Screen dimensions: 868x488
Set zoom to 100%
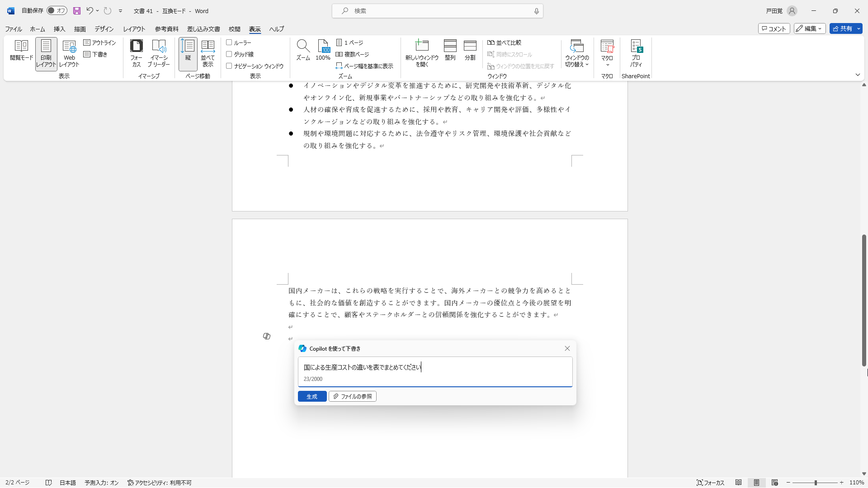click(323, 50)
